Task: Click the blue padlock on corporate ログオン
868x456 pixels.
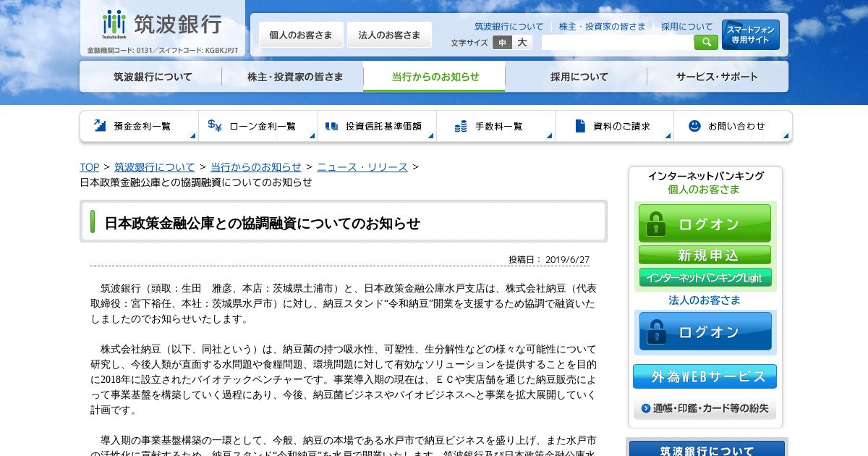Action: [657, 332]
